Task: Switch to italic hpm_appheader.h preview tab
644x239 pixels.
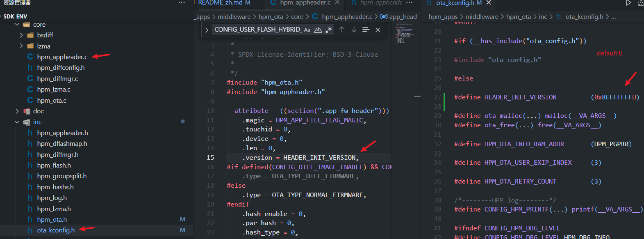Action: coord(377,2)
